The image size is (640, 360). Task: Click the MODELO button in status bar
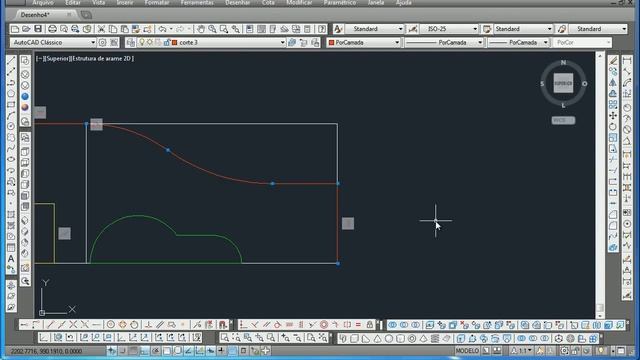[467, 351]
